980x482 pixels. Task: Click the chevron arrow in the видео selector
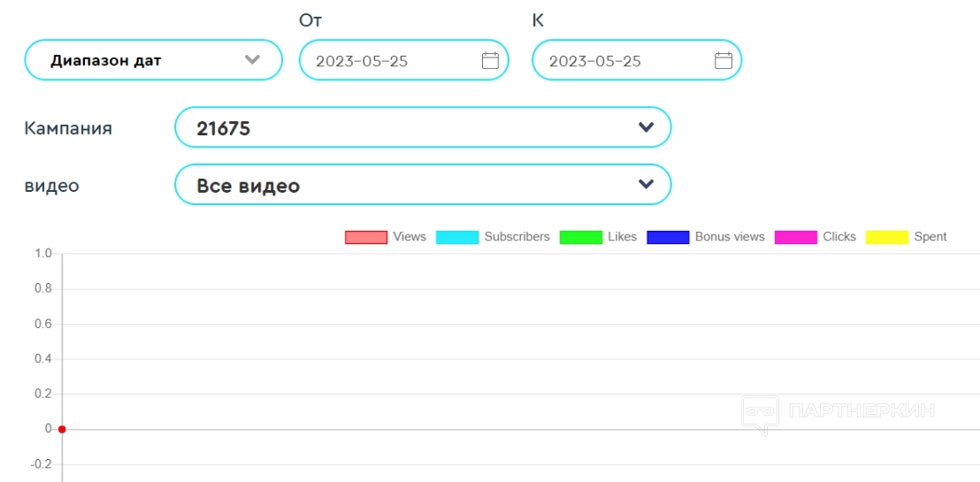pos(646,185)
